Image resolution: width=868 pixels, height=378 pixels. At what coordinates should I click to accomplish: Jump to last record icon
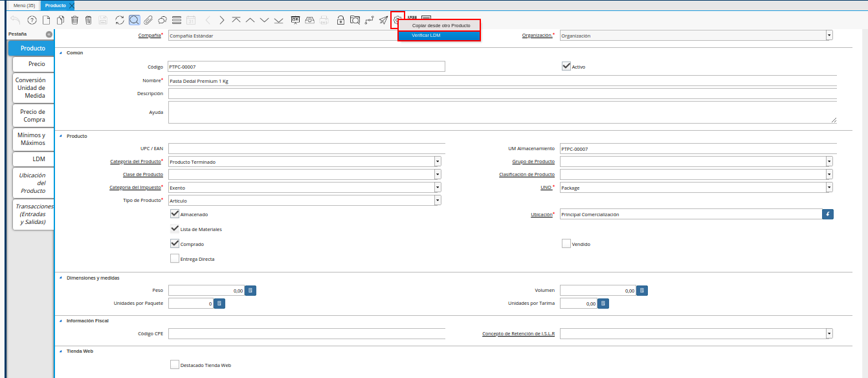[x=278, y=20]
